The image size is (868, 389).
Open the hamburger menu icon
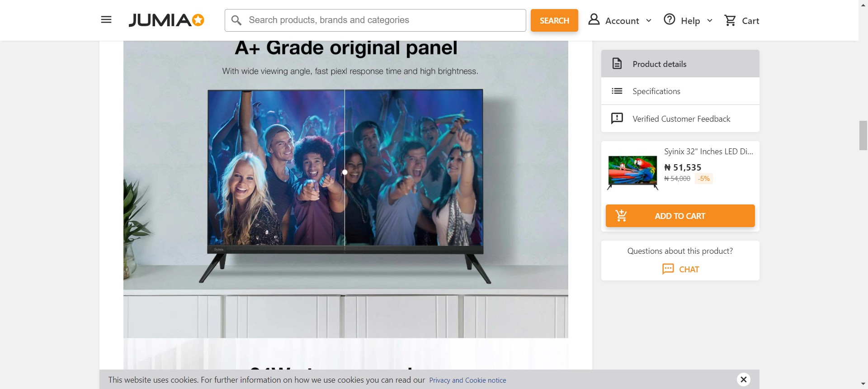tap(106, 20)
